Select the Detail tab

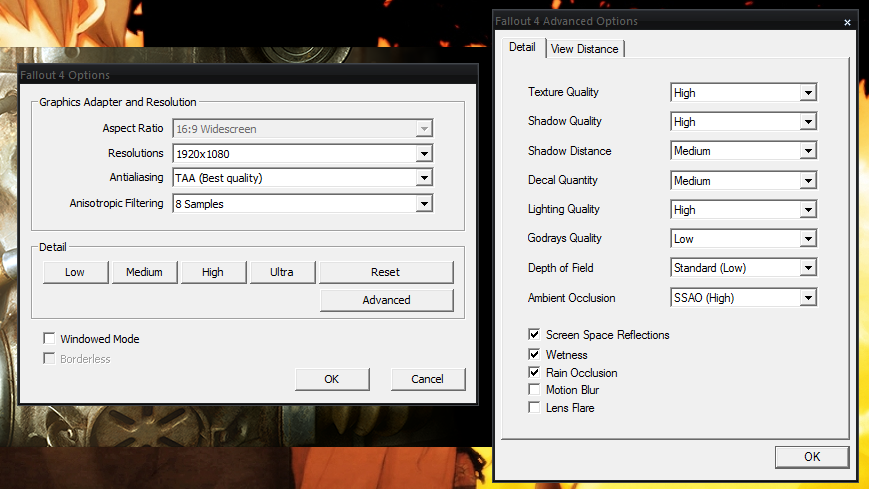pyautogui.click(x=522, y=47)
